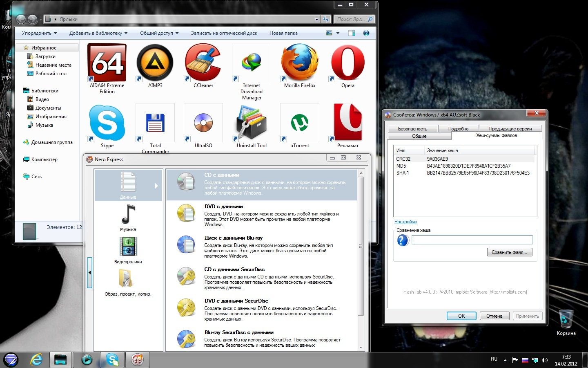Screen dimensions: 588x368
Task: Choose the Видеоролики category in Nero Express
Action: pos(128,250)
